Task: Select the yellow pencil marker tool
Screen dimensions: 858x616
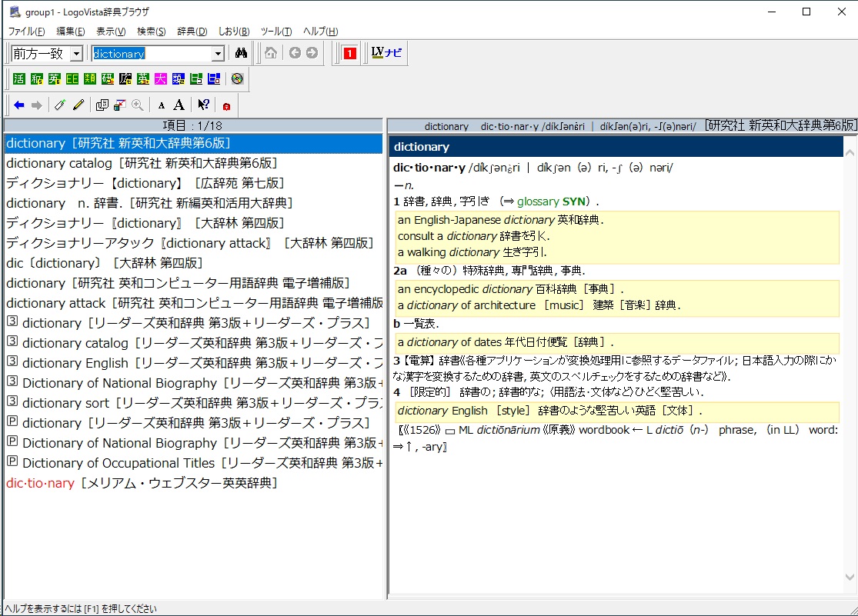Action: (78, 105)
